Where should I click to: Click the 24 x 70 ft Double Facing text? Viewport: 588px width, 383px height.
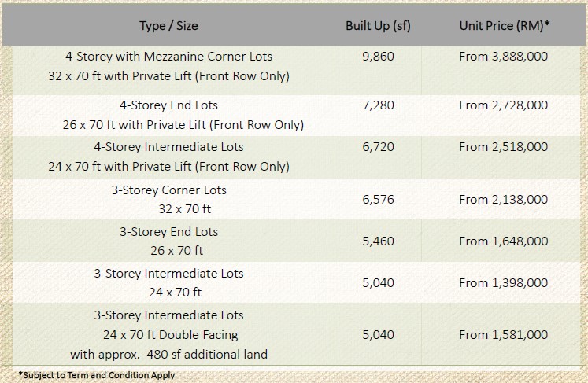171,335
